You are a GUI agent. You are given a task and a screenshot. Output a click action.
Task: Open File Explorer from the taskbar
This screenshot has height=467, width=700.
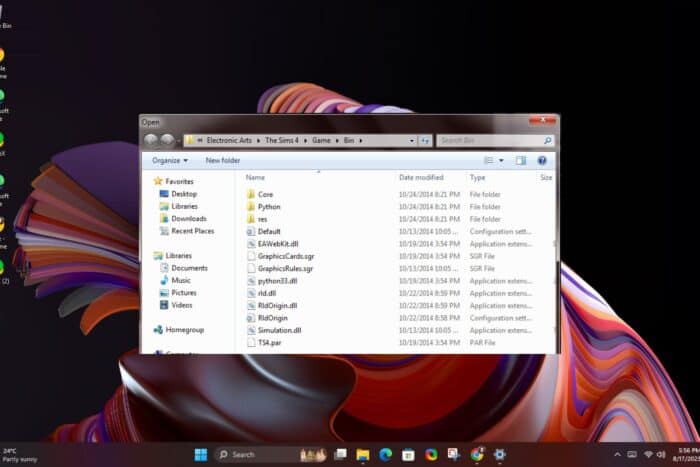click(363, 454)
